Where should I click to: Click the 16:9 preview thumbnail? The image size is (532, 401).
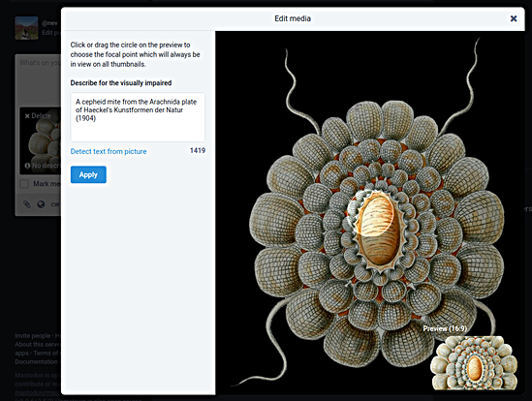click(x=474, y=362)
